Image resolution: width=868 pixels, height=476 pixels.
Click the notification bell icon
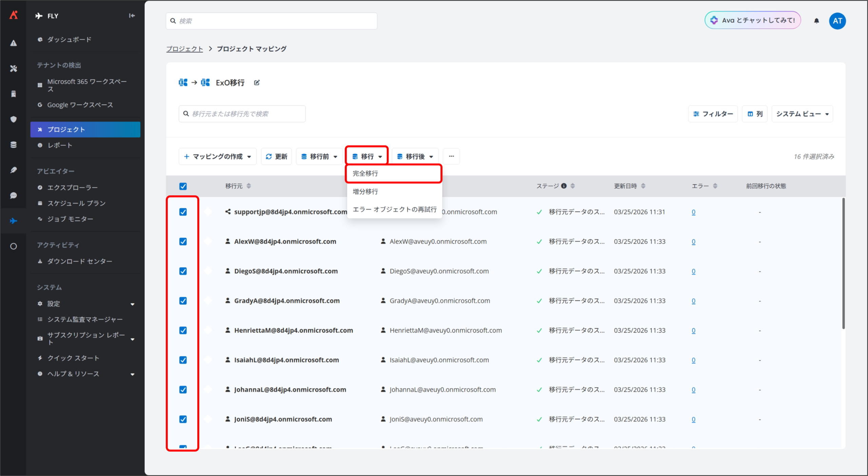pos(816,21)
